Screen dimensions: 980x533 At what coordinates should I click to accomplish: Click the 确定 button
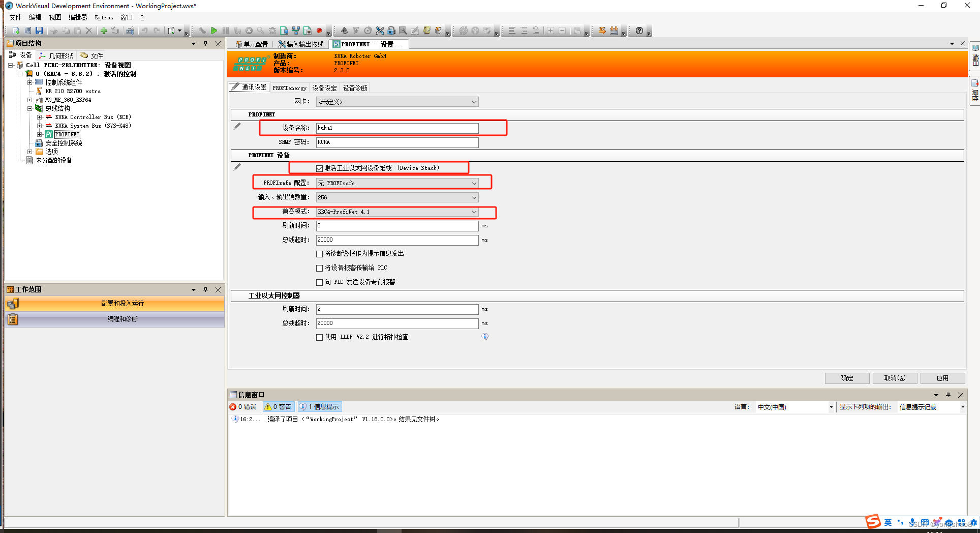coord(847,378)
